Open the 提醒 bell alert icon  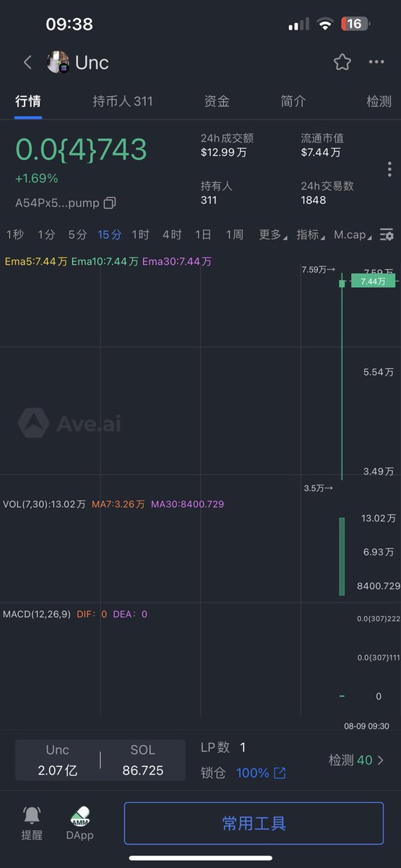(32, 815)
